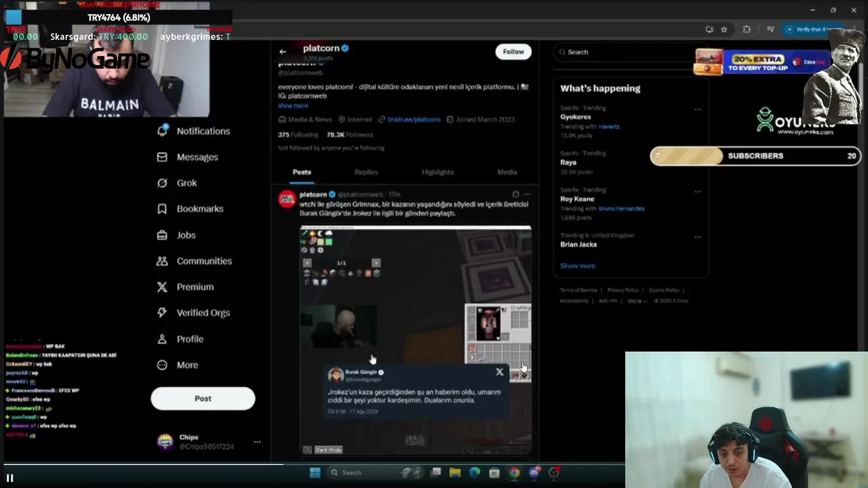Viewport: 868px width, 488px height.
Task: Click the Accessibility footer link
Action: point(574,301)
